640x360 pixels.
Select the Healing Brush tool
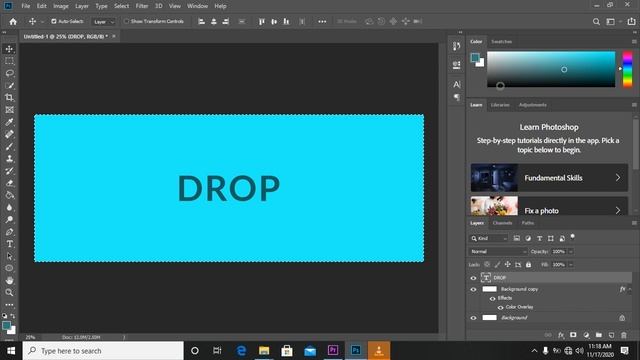[9, 134]
